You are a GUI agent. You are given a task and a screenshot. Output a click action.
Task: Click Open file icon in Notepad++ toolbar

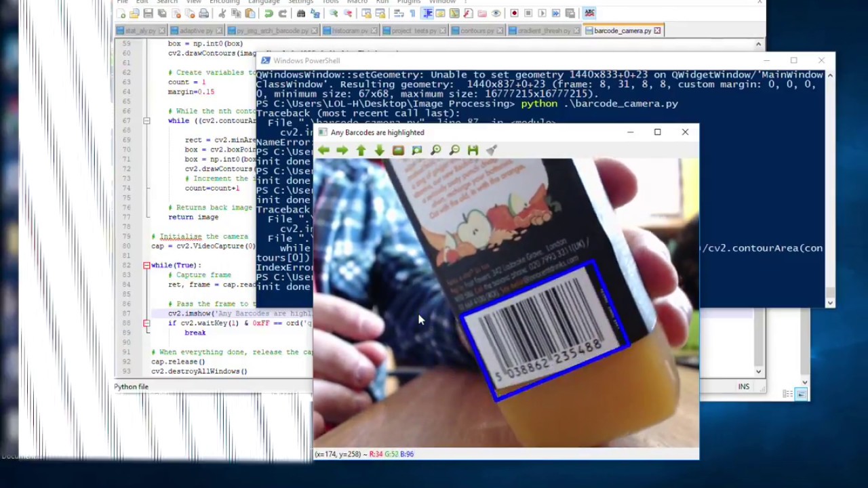pos(134,13)
